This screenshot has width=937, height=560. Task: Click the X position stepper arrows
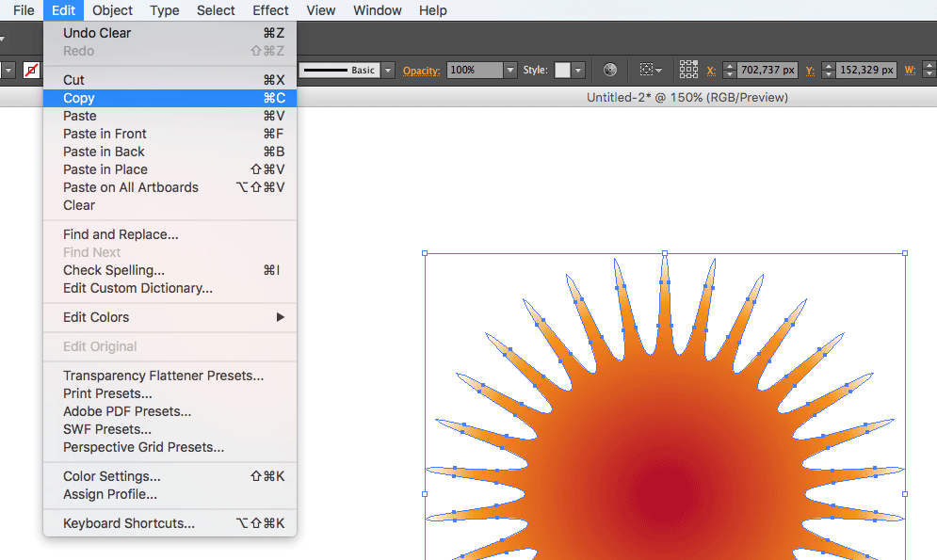[x=728, y=71]
